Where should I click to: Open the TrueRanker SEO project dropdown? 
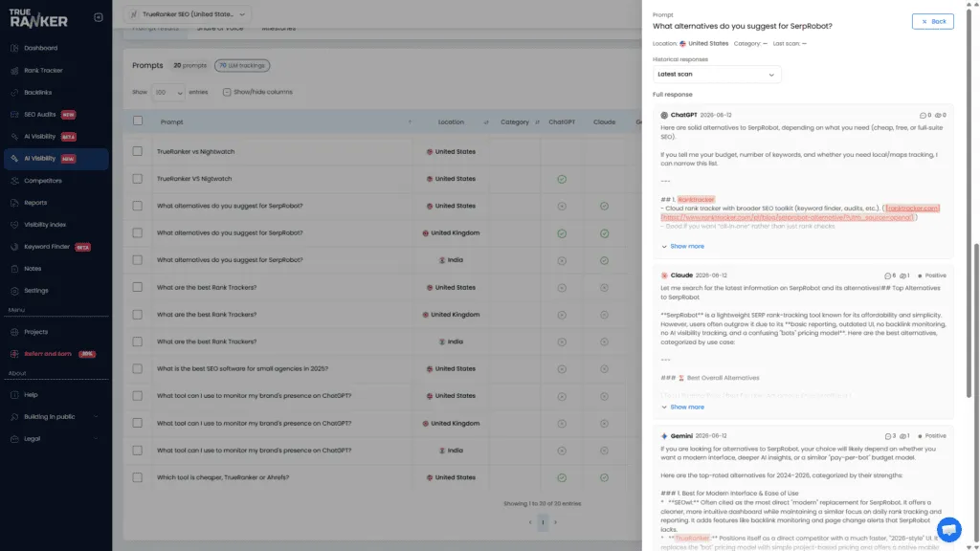point(188,13)
